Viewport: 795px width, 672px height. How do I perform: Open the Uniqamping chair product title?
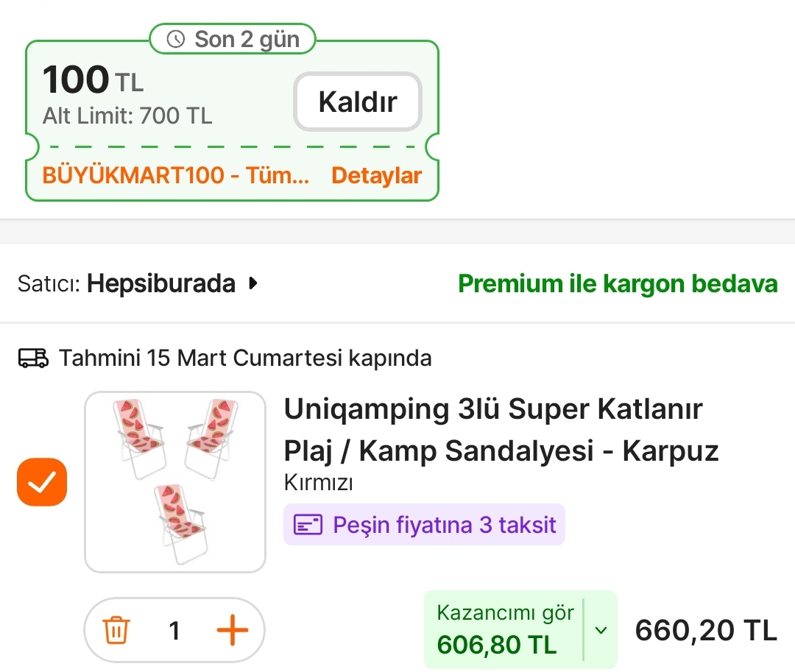coord(501,429)
